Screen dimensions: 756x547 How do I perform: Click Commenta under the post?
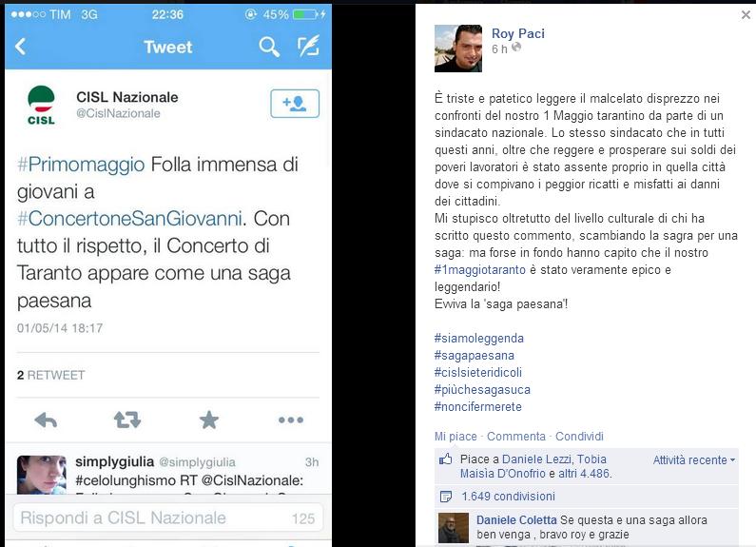click(516, 437)
